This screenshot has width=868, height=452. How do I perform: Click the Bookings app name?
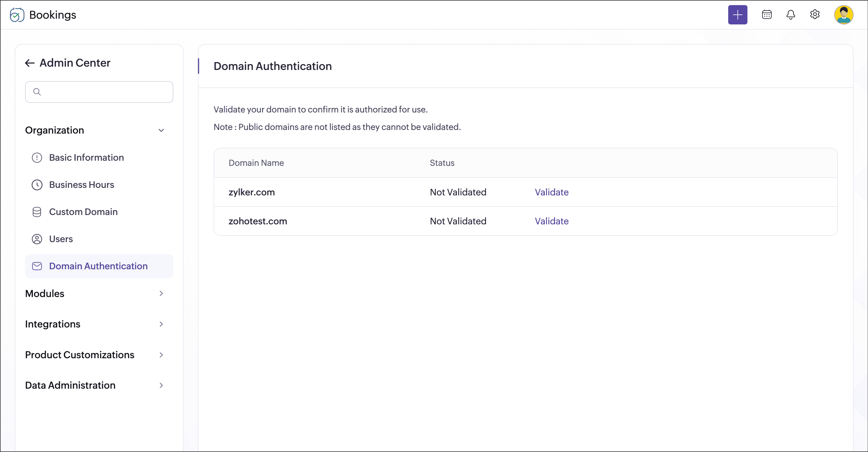pos(52,15)
